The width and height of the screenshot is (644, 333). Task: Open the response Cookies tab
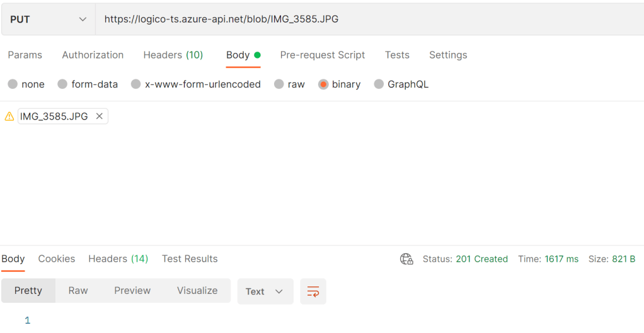point(57,259)
